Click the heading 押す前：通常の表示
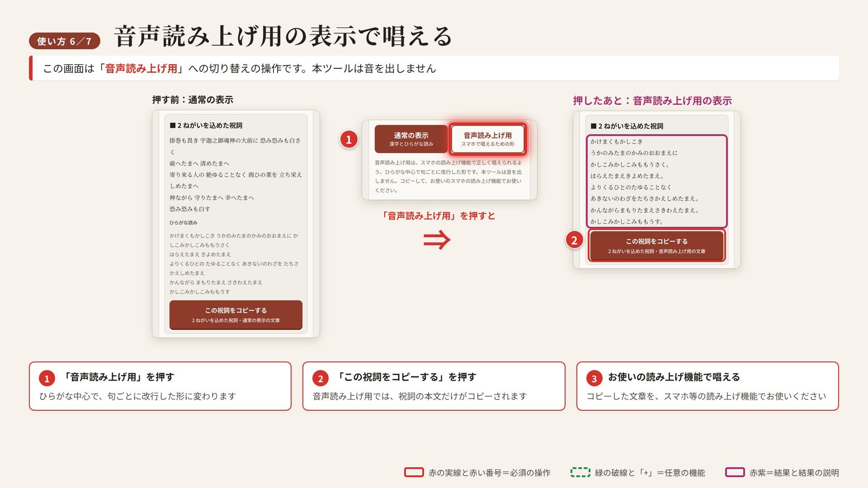Image resolution: width=868 pixels, height=488 pixels. (x=193, y=100)
